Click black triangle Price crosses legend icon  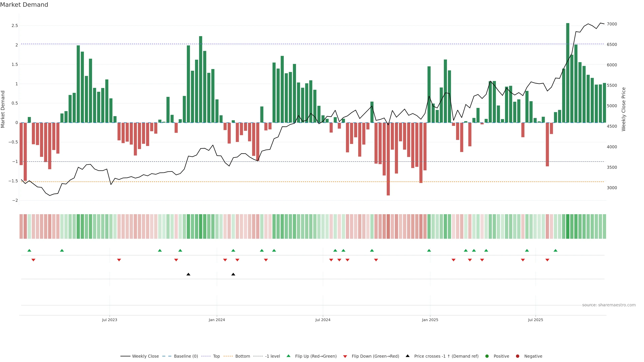[x=408, y=356]
